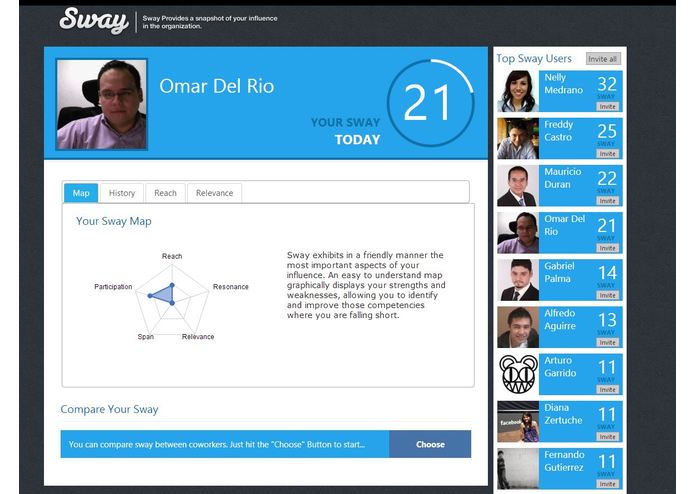Click the Mauricio Duran name
The width and height of the screenshot is (695, 494).
point(562,178)
